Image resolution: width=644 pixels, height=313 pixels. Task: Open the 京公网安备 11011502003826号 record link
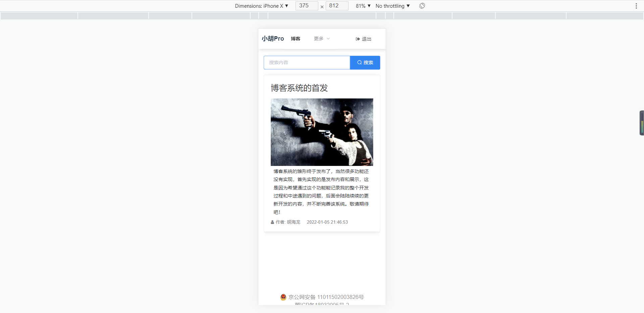pyautogui.click(x=326, y=297)
